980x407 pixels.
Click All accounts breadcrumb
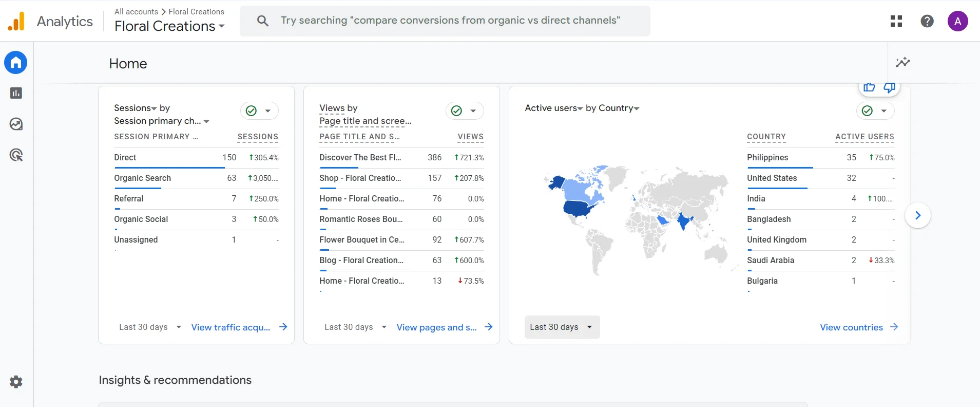[x=136, y=11]
